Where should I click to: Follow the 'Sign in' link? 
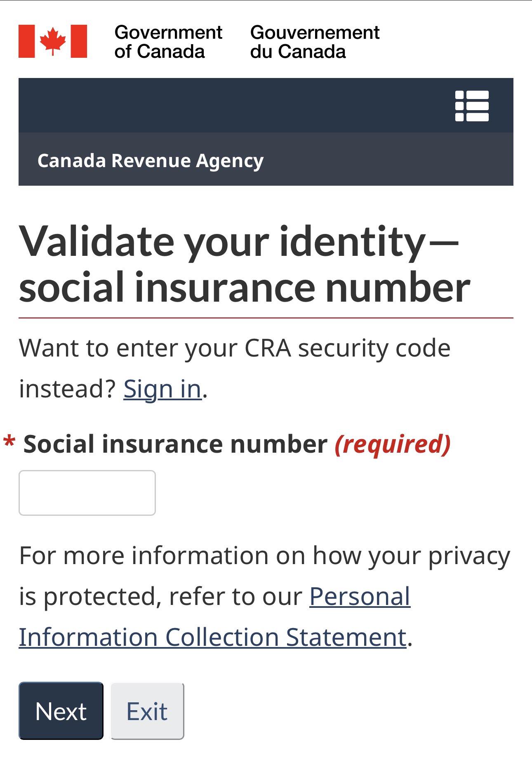pos(162,389)
